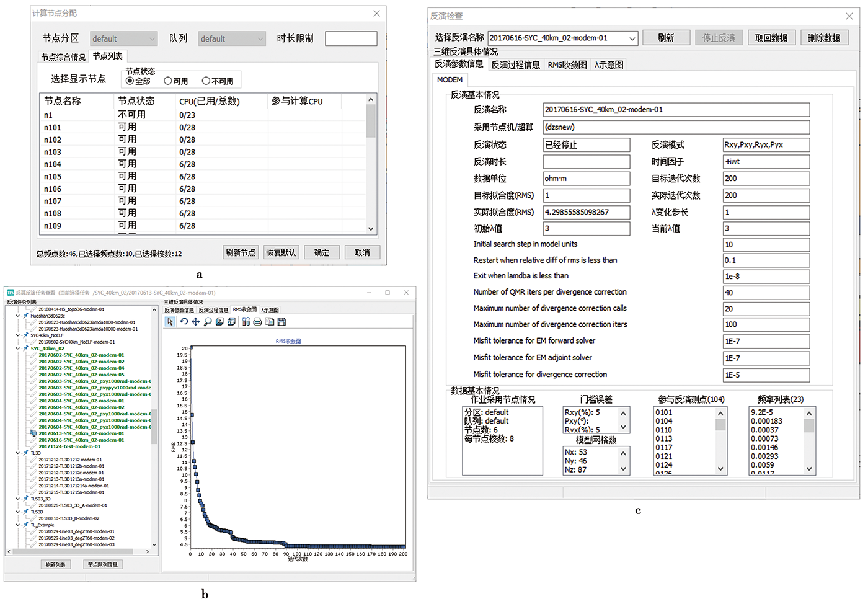The width and height of the screenshot is (868, 604).
Task: Click the pin icon beside SYC40km_NoELF
Action: 25,335
